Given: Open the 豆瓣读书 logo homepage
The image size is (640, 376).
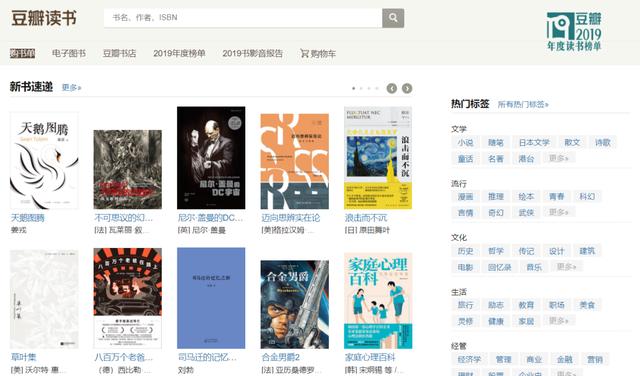Looking at the screenshot, I should coord(44,18).
